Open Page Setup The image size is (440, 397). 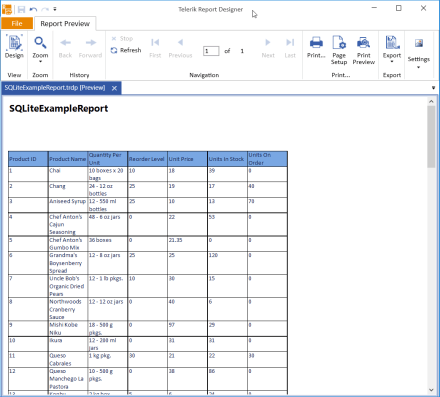(x=339, y=50)
